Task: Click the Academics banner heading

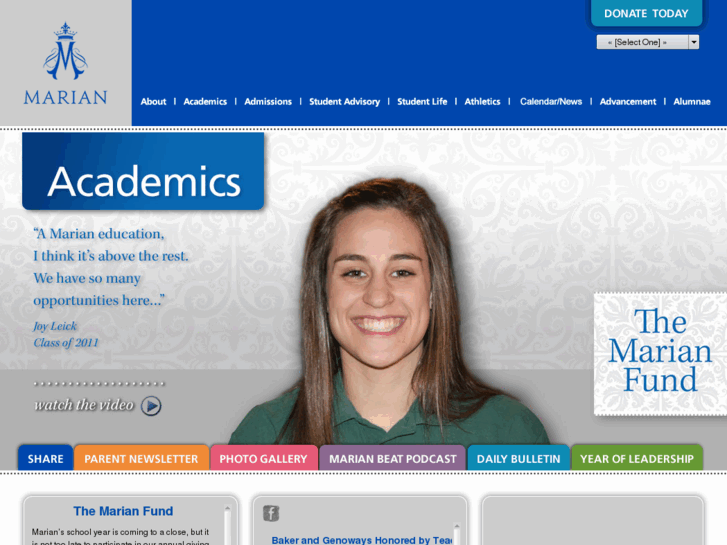Action: pos(143,171)
